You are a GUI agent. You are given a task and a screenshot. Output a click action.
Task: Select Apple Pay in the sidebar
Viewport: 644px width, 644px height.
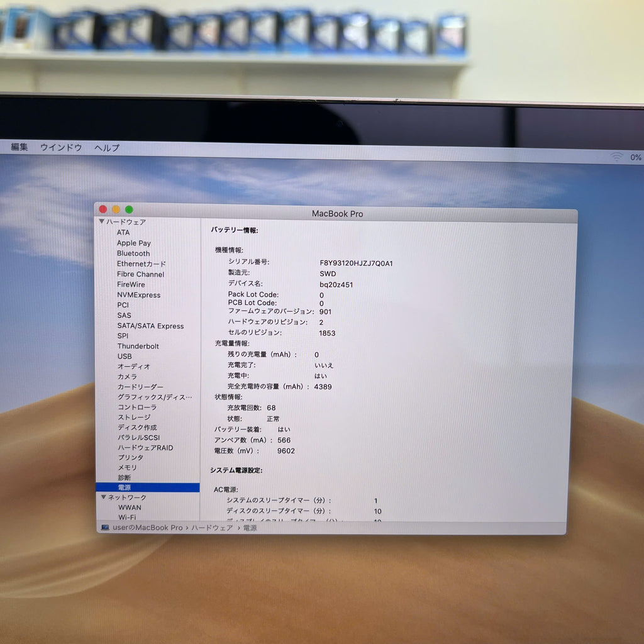pos(134,243)
